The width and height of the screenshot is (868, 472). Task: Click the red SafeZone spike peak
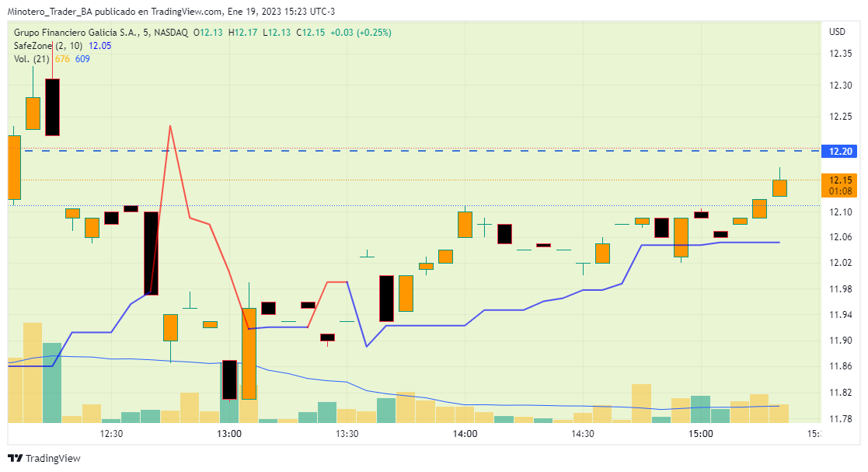point(170,126)
